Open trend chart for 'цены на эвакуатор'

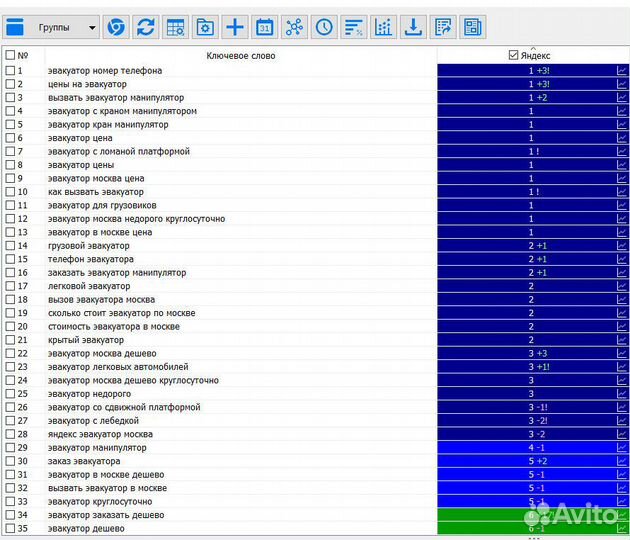pyautogui.click(x=622, y=85)
